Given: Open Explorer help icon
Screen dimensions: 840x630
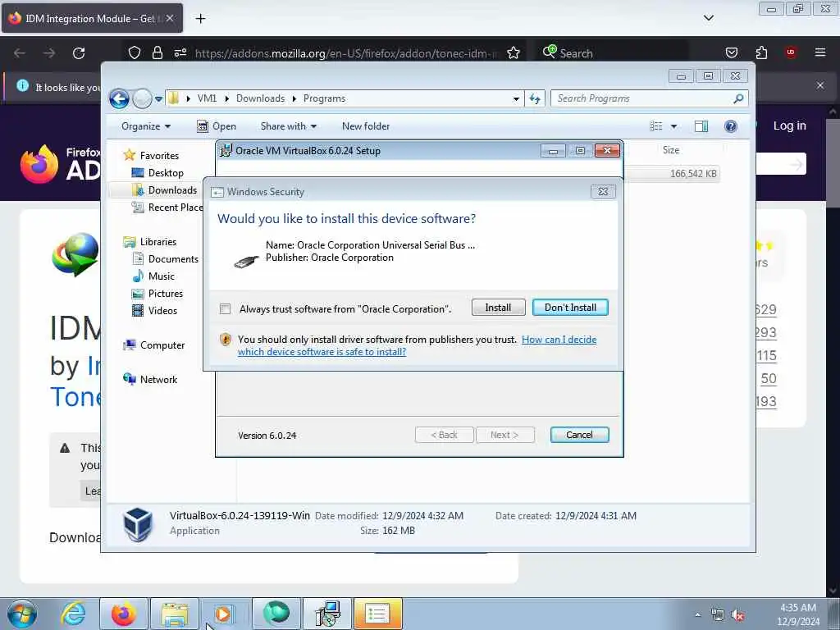Looking at the screenshot, I should click(731, 126).
